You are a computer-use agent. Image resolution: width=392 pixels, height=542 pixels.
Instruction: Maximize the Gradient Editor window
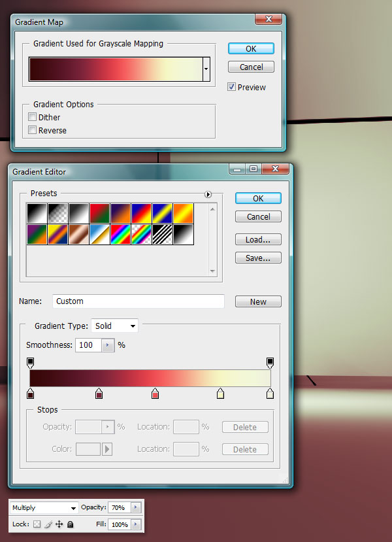point(253,169)
